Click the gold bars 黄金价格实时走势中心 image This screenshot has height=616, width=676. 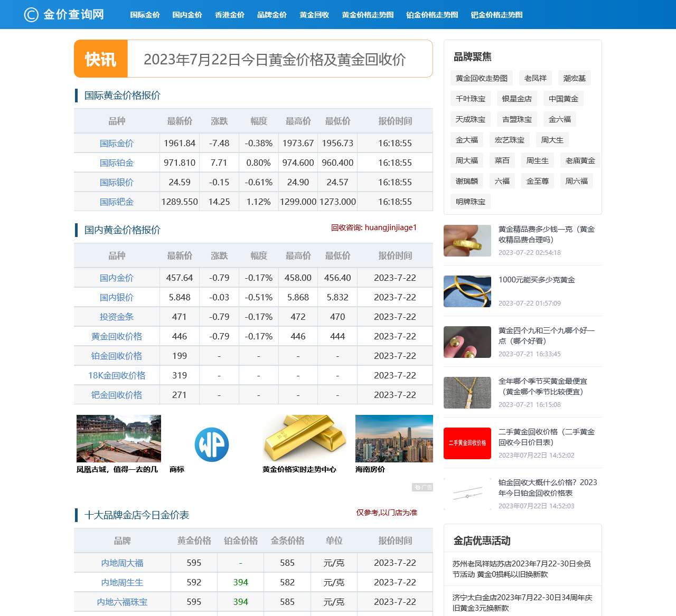pyautogui.click(x=305, y=439)
